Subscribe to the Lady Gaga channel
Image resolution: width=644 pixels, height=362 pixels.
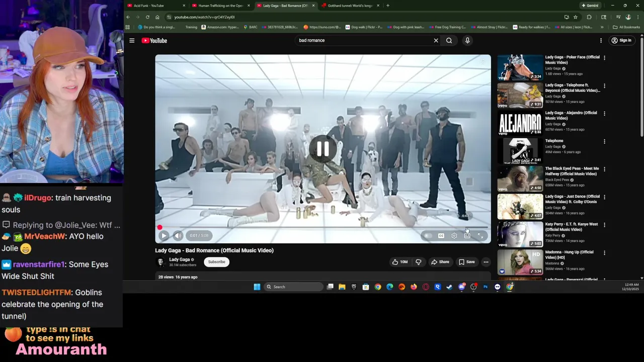217,261
